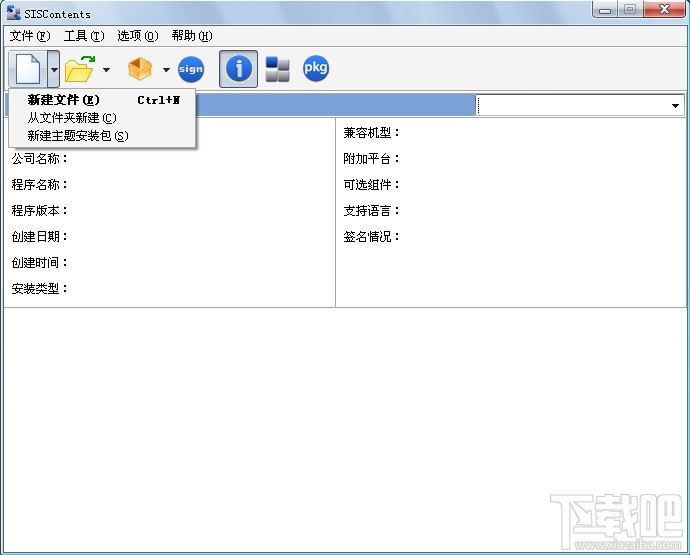This screenshot has width=690, height=555.
Task: Click the 程序名称 label
Action: coord(39,185)
